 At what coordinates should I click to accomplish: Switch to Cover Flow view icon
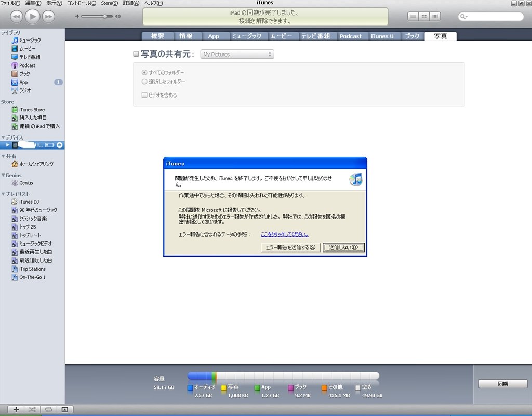pos(435,16)
